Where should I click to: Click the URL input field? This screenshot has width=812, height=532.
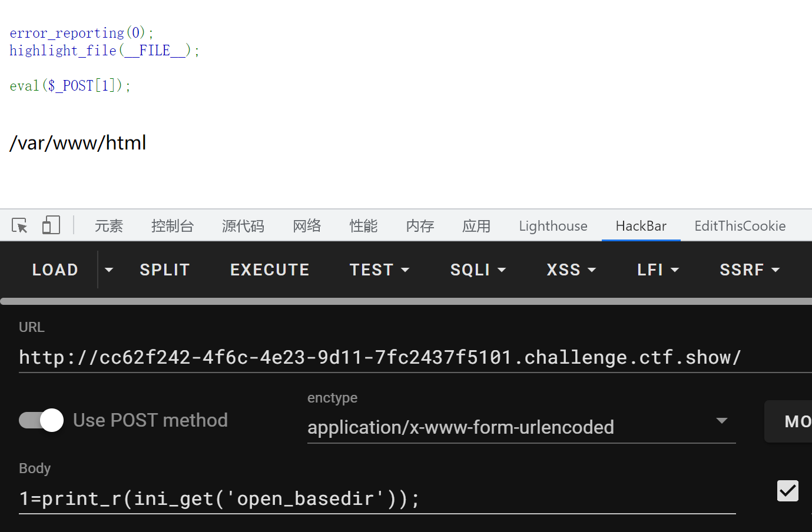[x=412, y=357]
